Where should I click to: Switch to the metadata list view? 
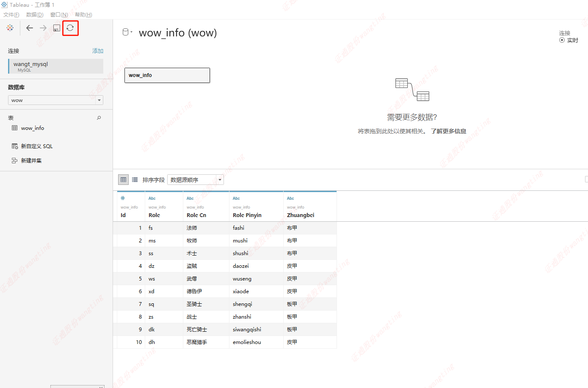[135, 180]
